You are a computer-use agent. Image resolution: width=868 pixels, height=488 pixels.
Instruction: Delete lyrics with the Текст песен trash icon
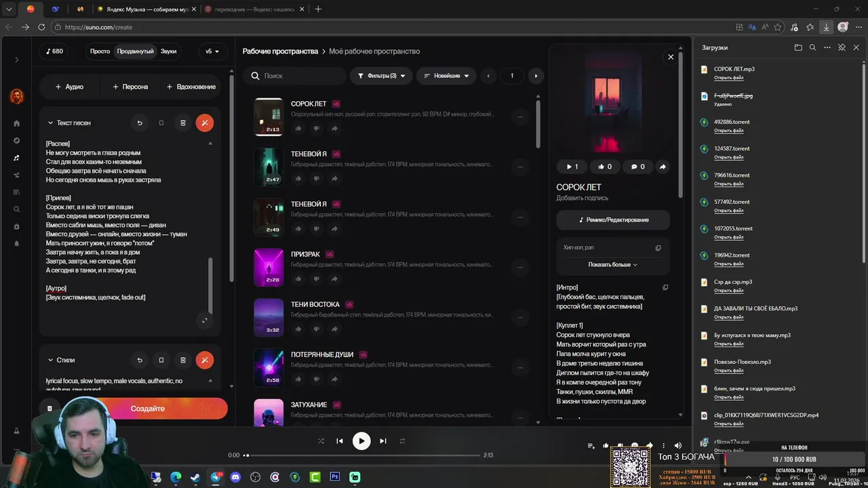coord(182,123)
